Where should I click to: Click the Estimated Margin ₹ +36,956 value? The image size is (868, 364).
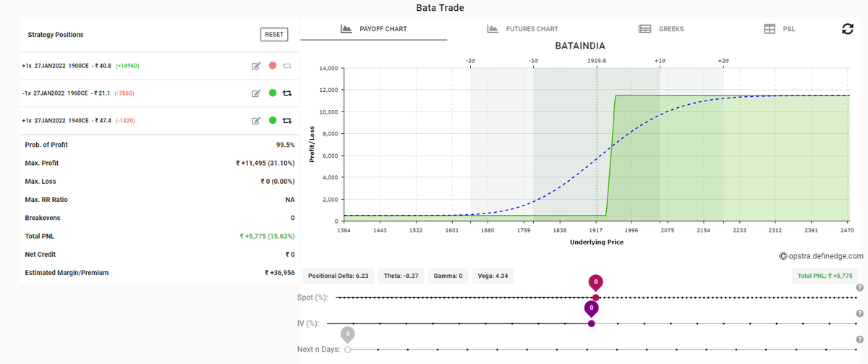click(280, 273)
